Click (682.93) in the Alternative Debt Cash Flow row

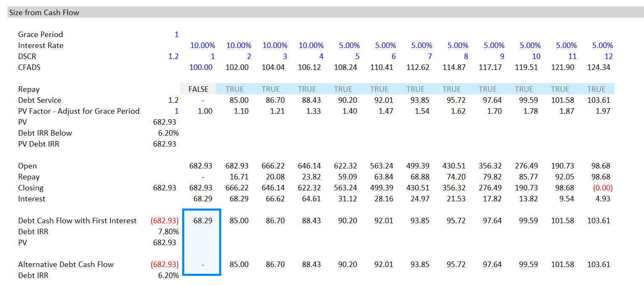coord(164,265)
